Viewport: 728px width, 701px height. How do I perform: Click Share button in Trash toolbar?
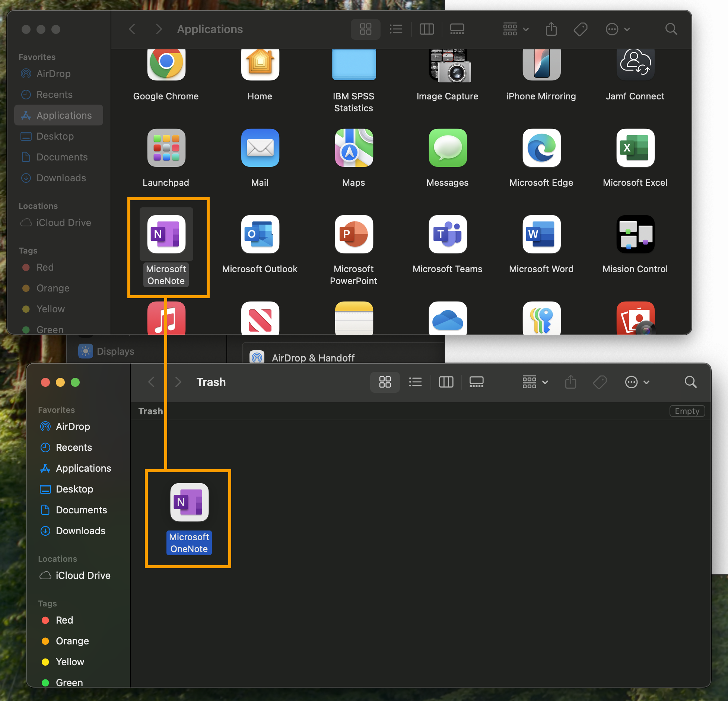click(570, 382)
